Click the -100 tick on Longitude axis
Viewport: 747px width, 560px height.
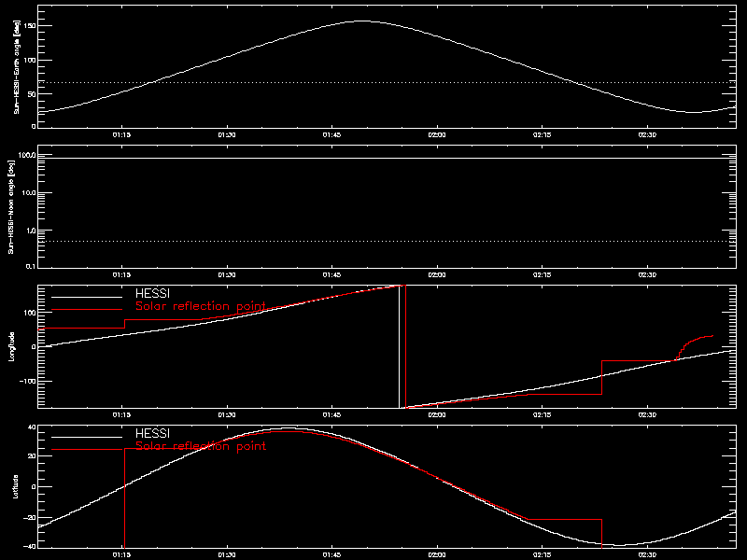[28, 382]
